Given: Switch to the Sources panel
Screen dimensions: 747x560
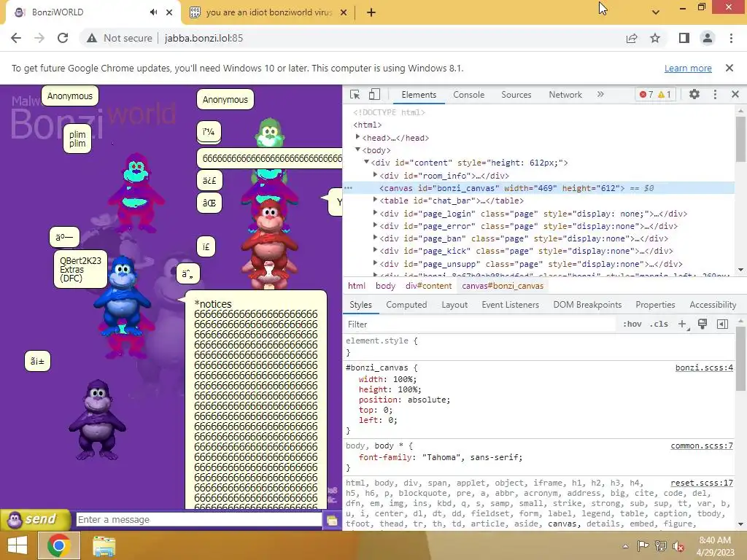Looking at the screenshot, I should tap(516, 94).
